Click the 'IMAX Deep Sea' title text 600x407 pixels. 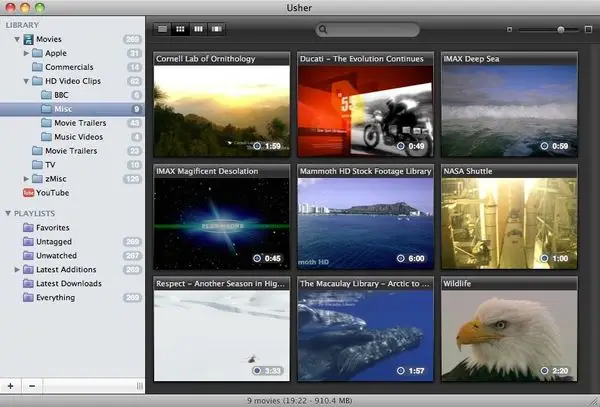tap(471, 59)
